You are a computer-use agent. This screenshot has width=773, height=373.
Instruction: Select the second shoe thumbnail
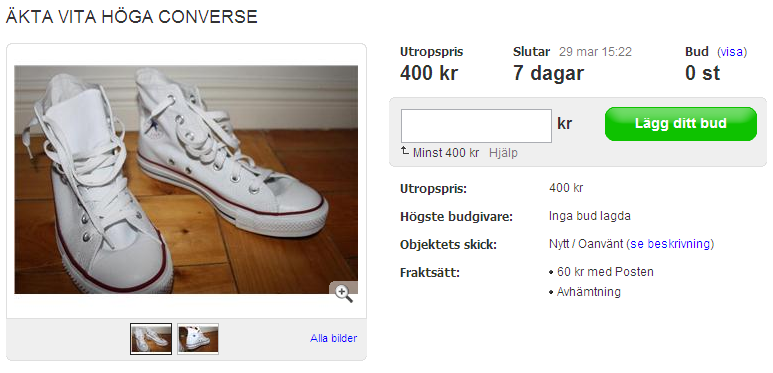[x=198, y=339]
